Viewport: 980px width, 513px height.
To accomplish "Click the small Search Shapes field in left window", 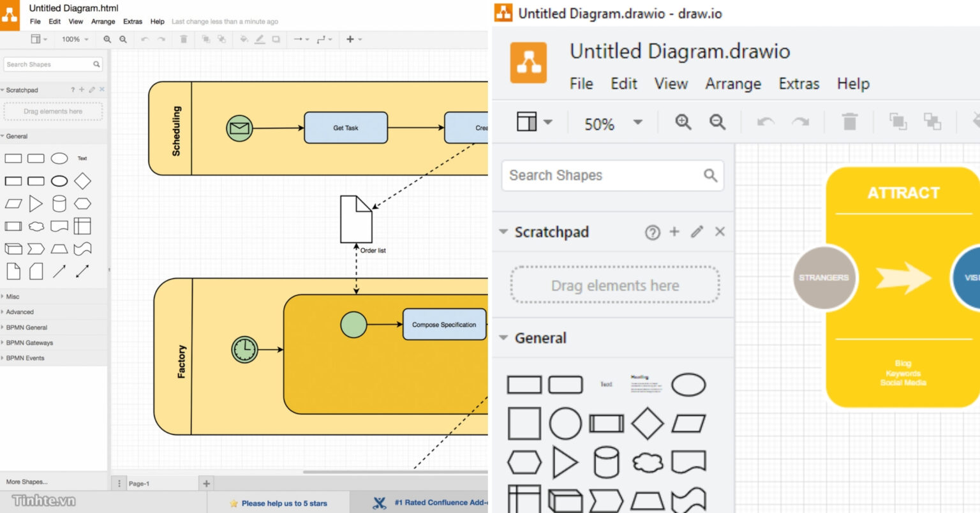I will [x=48, y=64].
